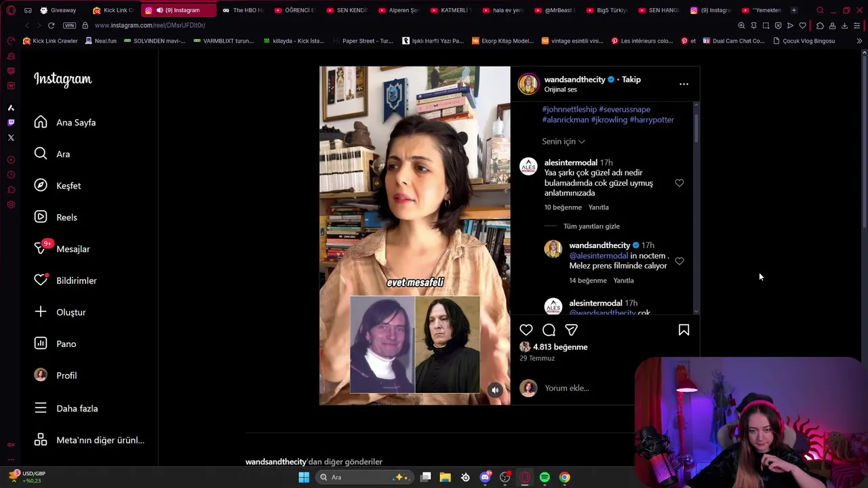Open Profil page from sidebar
868x488 pixels.
56,375
